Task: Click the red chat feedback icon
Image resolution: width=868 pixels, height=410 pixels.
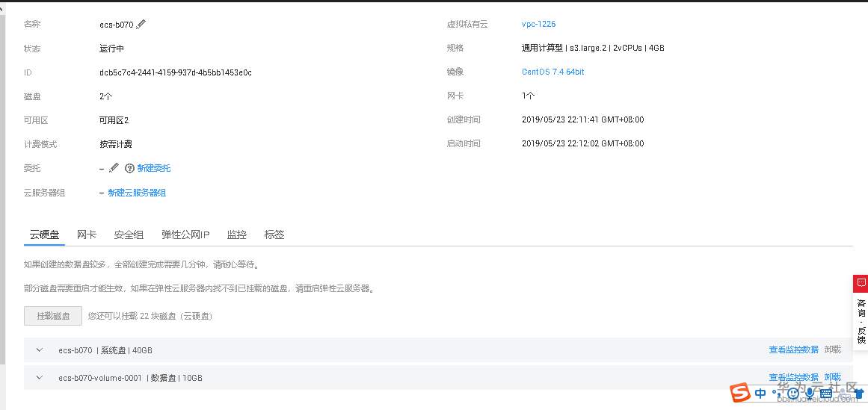Action: click(x=861, y=283)
